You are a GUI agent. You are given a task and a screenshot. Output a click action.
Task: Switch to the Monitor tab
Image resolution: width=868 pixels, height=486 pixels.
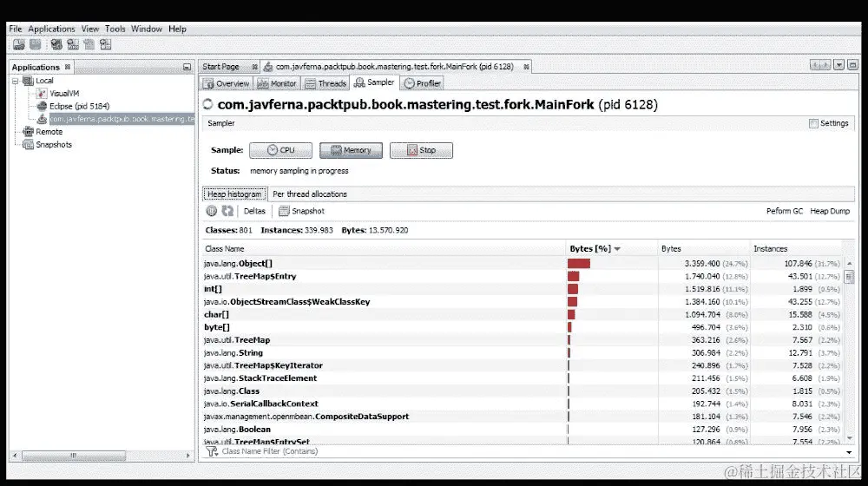click(x=277, y=83)
